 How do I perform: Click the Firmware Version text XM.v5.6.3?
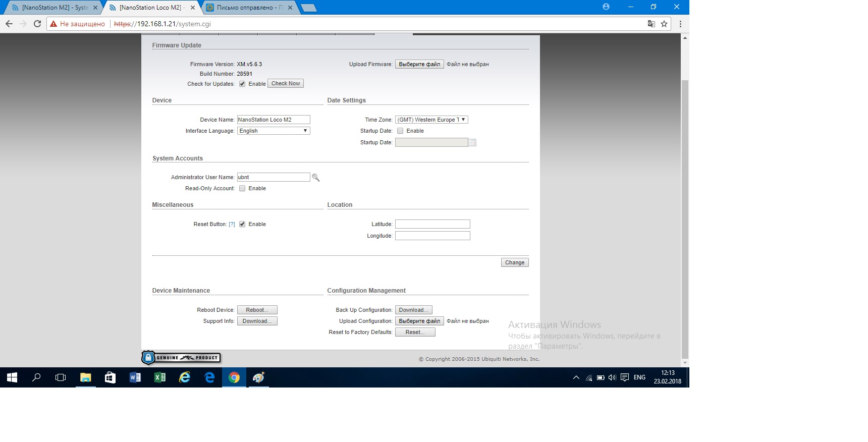point(249,64)
